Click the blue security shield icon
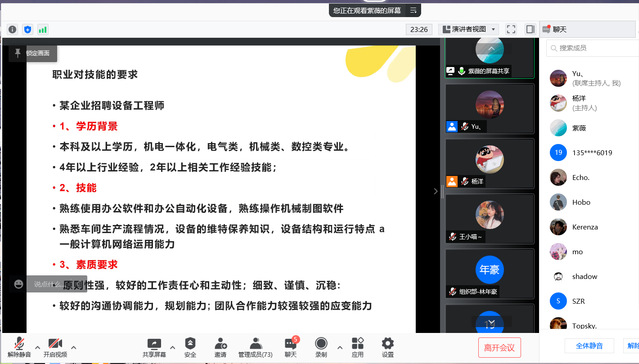The height and width of the screenshot is (364, 639). 28,29
